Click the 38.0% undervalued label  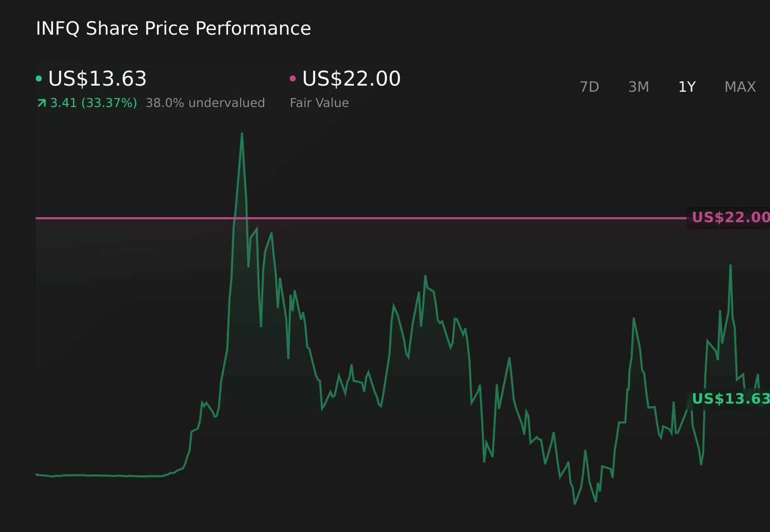205,103
